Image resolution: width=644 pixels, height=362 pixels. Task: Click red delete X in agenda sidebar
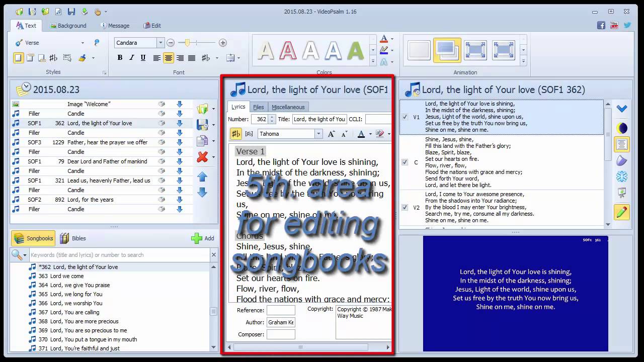[202, 157]
